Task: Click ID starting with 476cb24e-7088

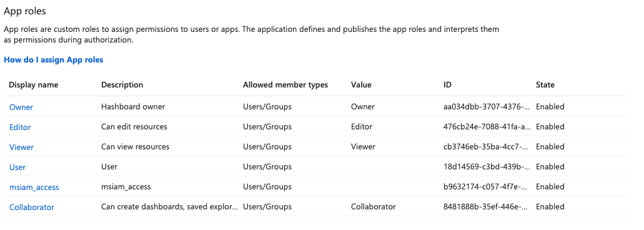Action: [x=487, y=127]
